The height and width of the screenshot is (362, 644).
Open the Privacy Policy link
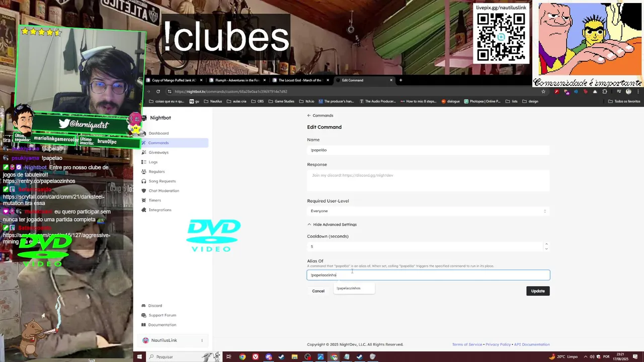coord(498,344)
